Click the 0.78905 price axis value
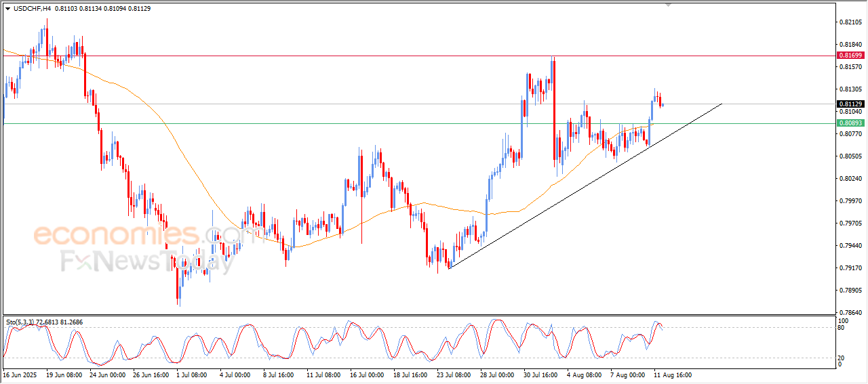The width and height of the screenshot is (868, 384). pyautogui.click(x=850, y=291)
